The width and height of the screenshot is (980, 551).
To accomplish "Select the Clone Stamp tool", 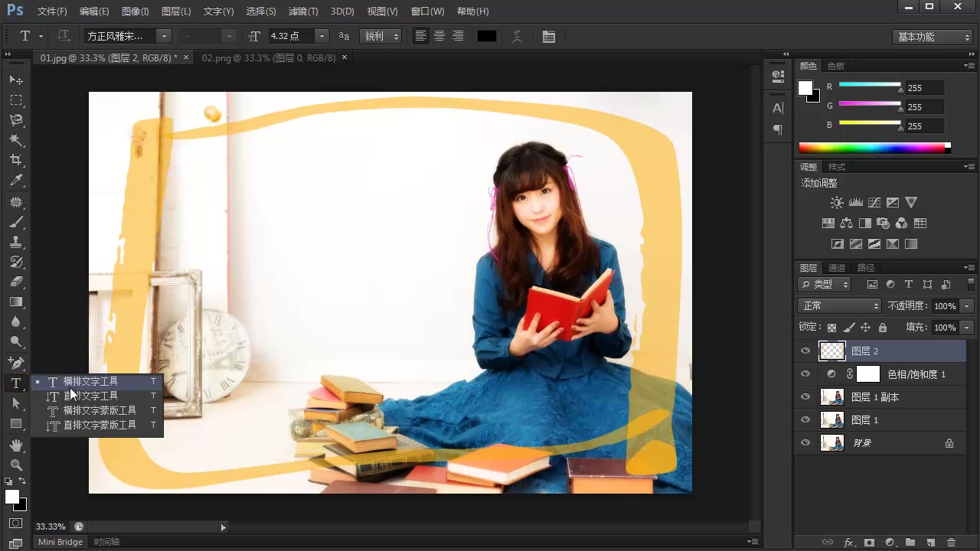I will [x=15, y=242].
